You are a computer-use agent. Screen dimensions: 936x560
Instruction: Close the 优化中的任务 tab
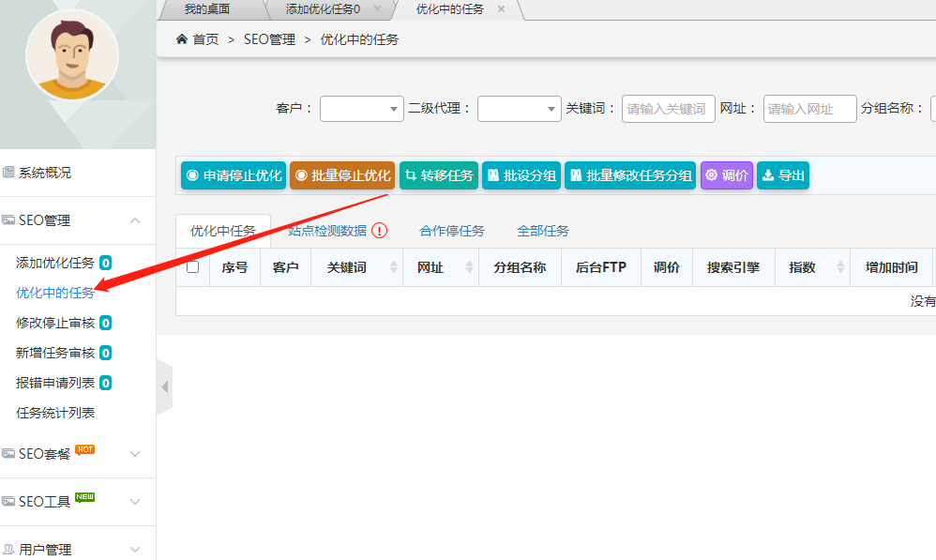click(501, 9)
